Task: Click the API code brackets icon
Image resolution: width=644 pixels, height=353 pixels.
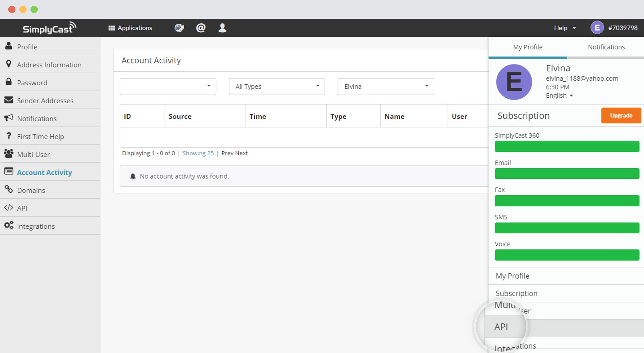Action: (9, 208)
